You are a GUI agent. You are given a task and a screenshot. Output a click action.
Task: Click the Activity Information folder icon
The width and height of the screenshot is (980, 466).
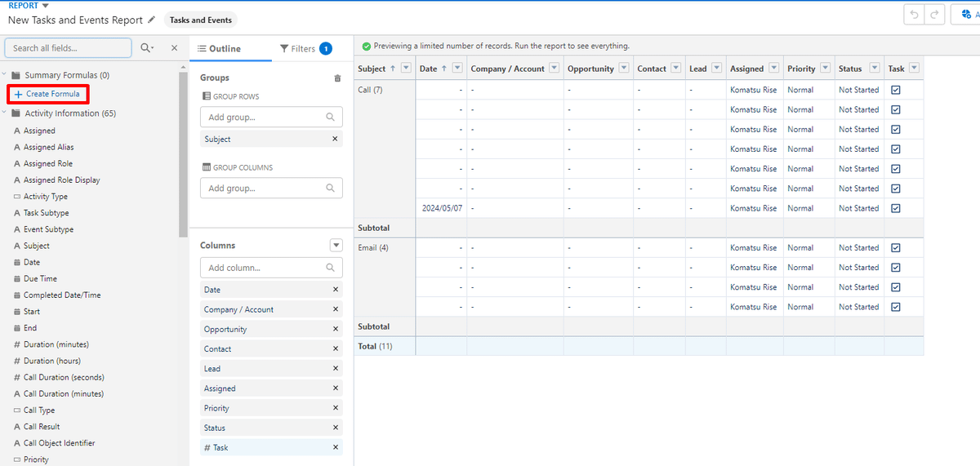[16, 113]
